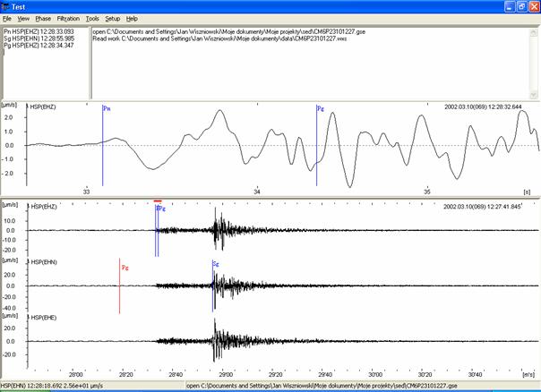The width and height of the screenshot is (541, 392).
Task: Click the 'open C:\Documents...gse' log line
Action: tap(228, 31)
